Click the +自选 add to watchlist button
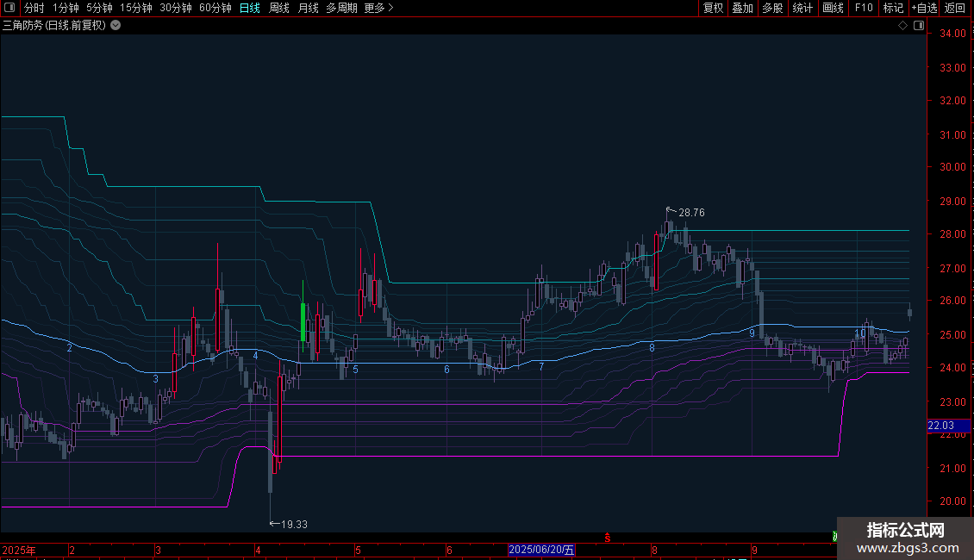974x560 pixels. click(923, 8)
